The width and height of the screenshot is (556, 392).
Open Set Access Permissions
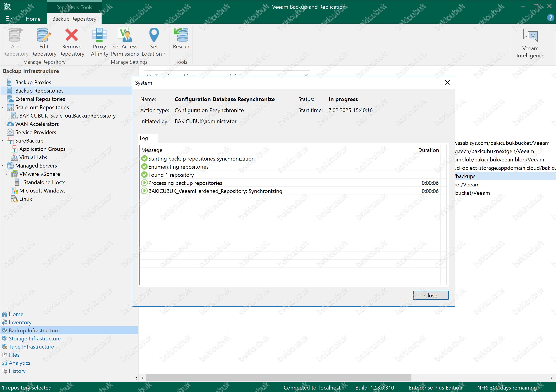point(125,42)
